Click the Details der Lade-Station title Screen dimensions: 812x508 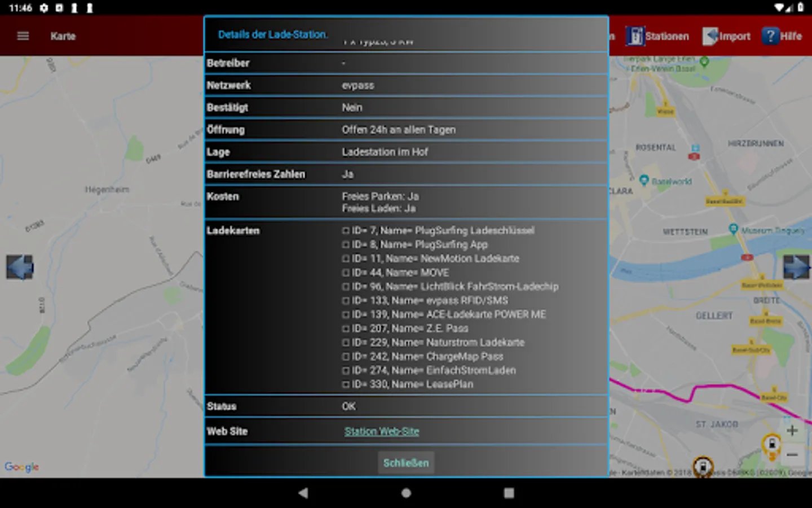tap(273, 34)
